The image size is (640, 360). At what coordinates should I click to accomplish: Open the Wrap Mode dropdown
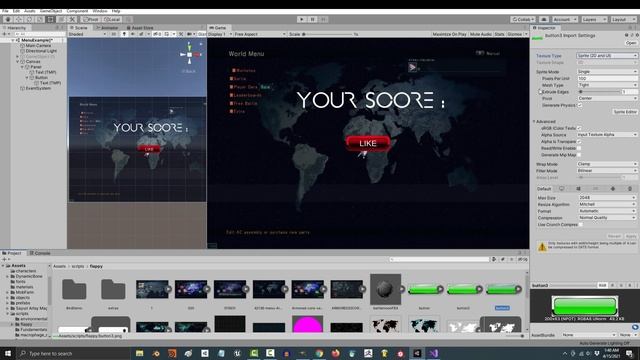click(607, 164)
